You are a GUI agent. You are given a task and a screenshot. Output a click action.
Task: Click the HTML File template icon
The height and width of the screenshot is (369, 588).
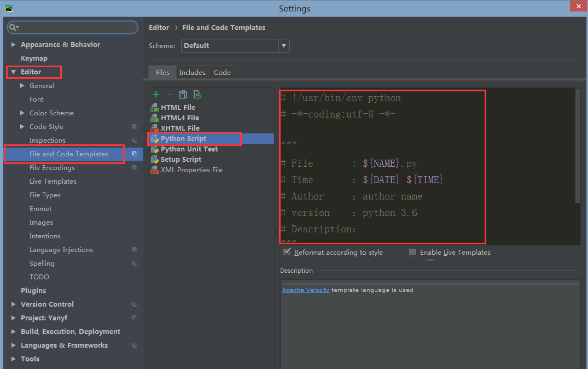pyautogui.click(x=154, y=108)
